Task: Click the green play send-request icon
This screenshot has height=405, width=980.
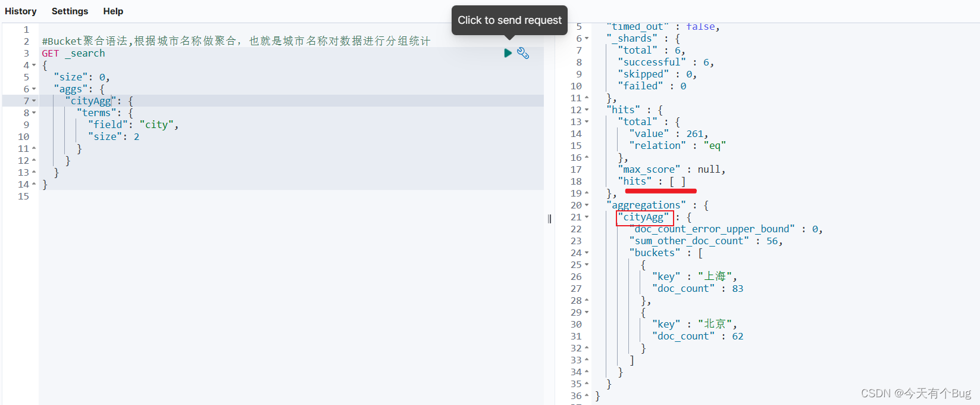Action: (x=508, y=53)
